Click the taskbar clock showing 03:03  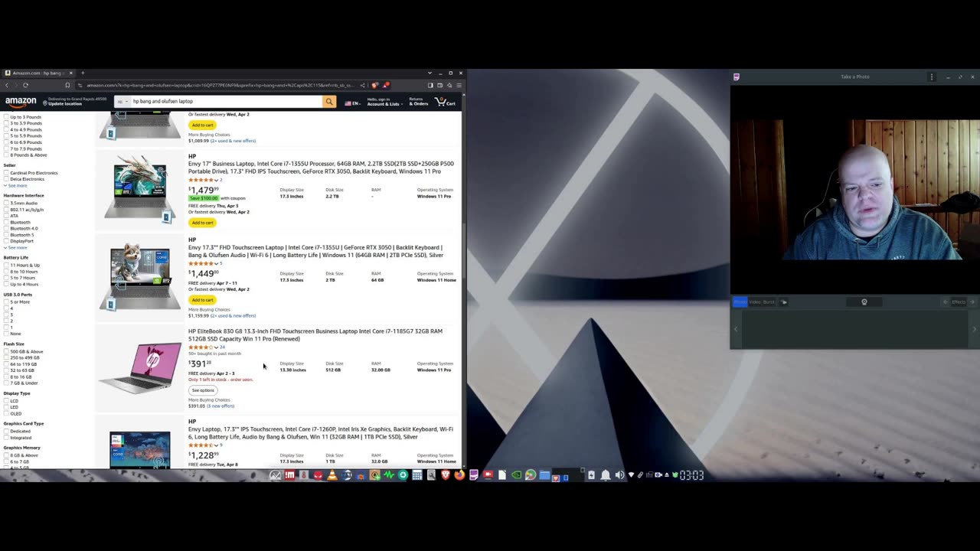pos(691,475)
